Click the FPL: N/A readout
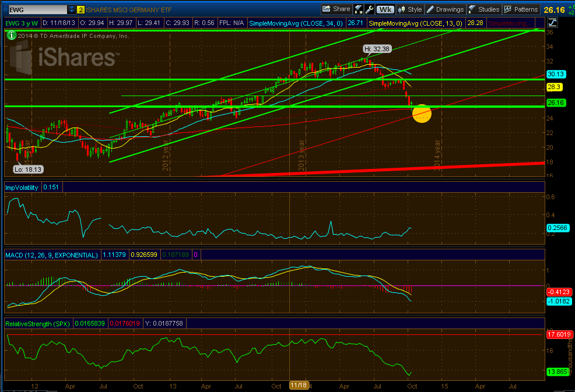Image resolution: width=575 pixels, height=392 pixels. point(232,23)
